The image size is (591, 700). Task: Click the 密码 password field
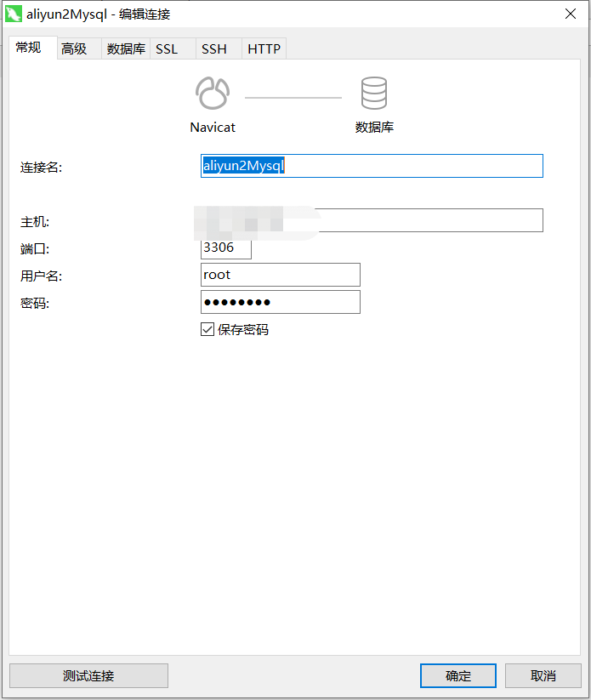pyautogui.click(x=281, y=302)
